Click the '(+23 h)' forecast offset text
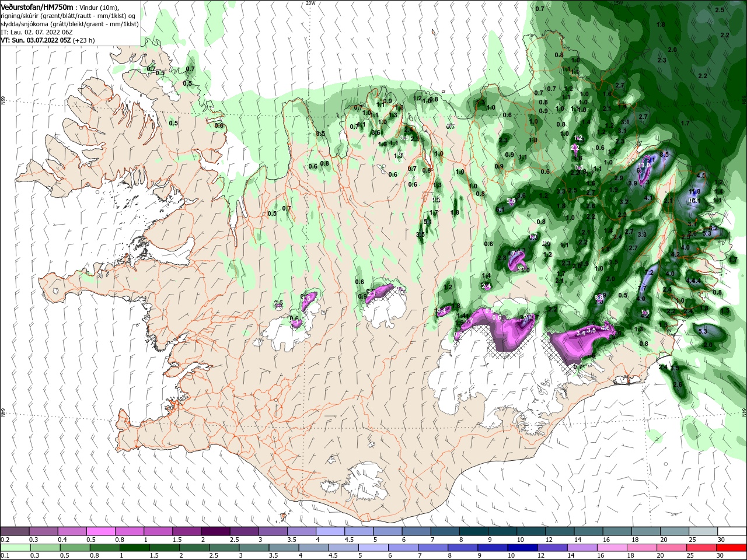The width and height of the screenshot is (747, 560). pyautogui.click(x=84, y=40)
